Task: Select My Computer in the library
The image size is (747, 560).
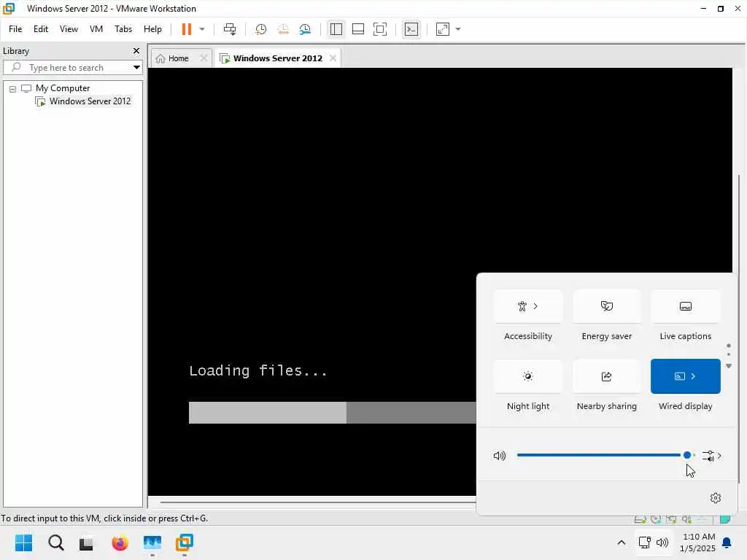Action: (63, 88)
